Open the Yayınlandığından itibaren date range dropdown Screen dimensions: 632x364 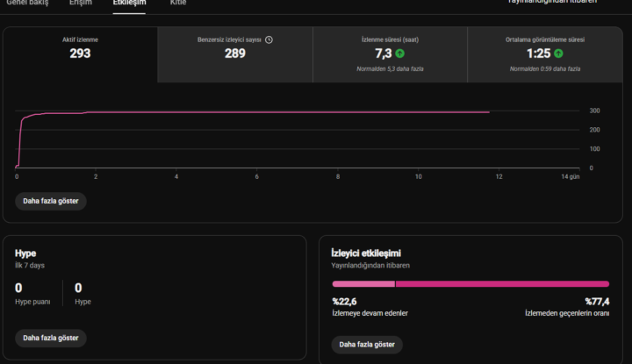(x=552, y=2)
